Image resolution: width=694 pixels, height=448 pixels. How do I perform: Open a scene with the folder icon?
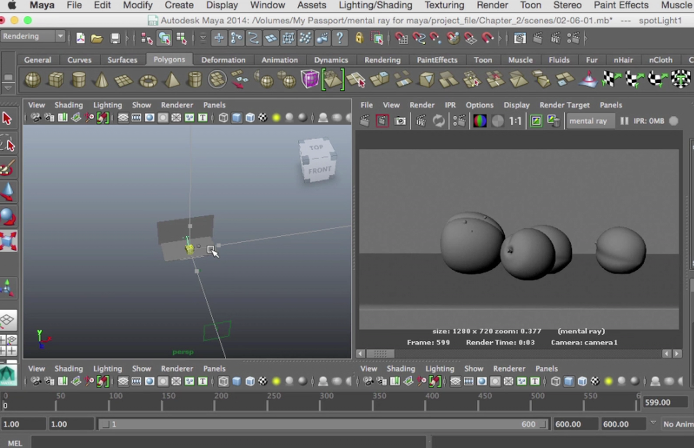pyautogui.click(x=97, y=39)
